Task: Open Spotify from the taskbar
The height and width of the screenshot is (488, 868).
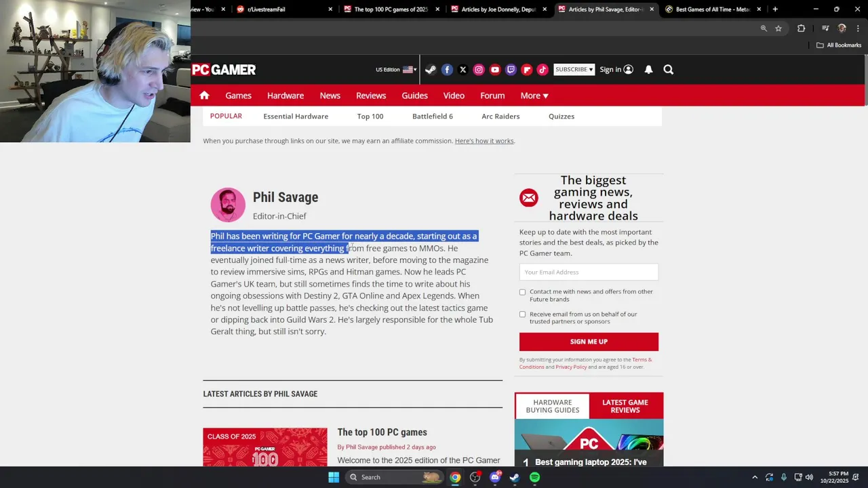Action: 535,477
